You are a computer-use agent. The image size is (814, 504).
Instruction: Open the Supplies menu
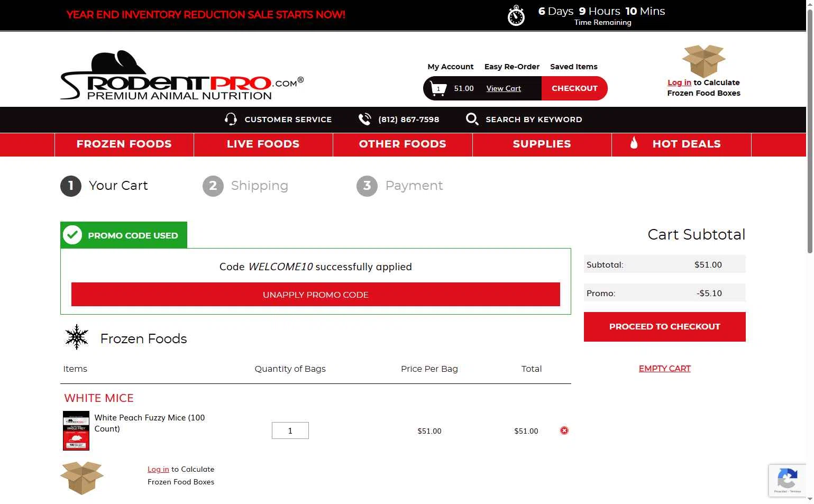point(542,144)
